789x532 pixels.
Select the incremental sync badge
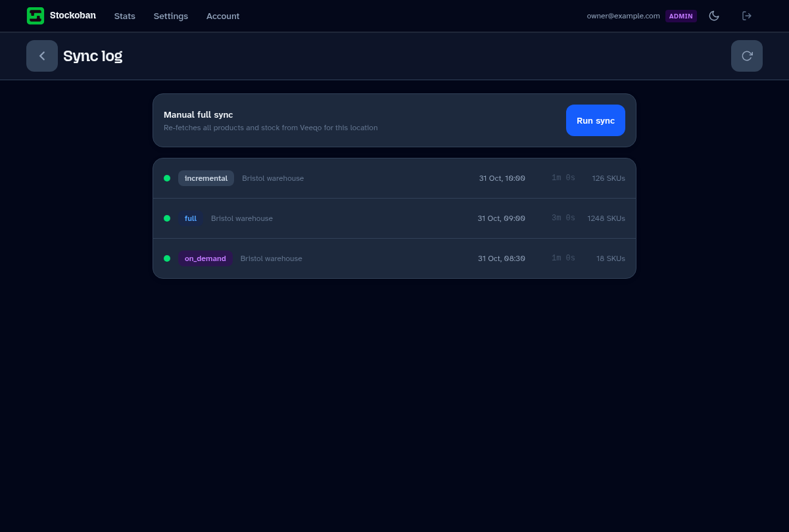point(206,178)
